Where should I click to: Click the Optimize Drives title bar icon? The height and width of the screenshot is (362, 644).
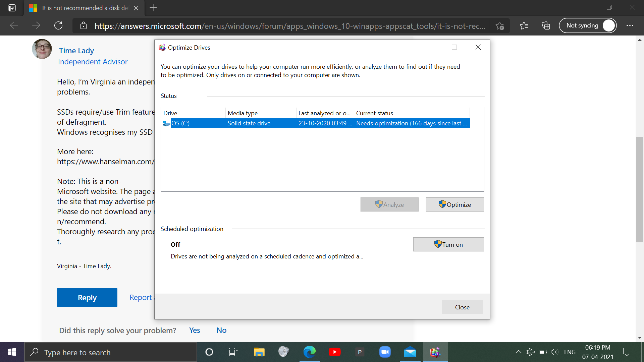click(x=162, y=48)
